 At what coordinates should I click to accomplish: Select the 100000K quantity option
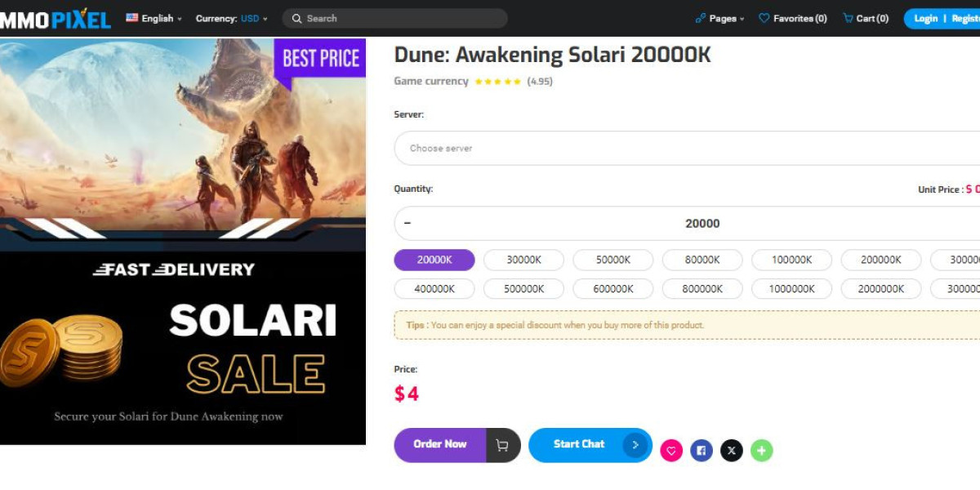791,260
